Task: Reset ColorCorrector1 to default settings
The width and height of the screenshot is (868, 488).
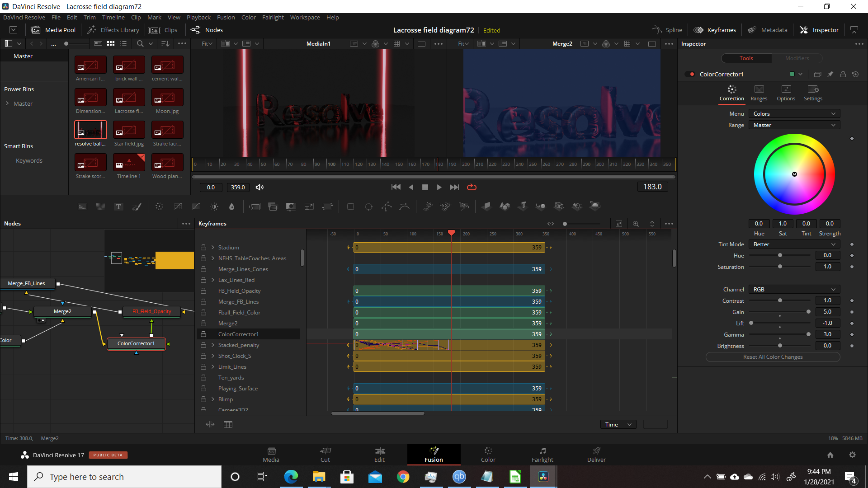Action: coord(855,74)
